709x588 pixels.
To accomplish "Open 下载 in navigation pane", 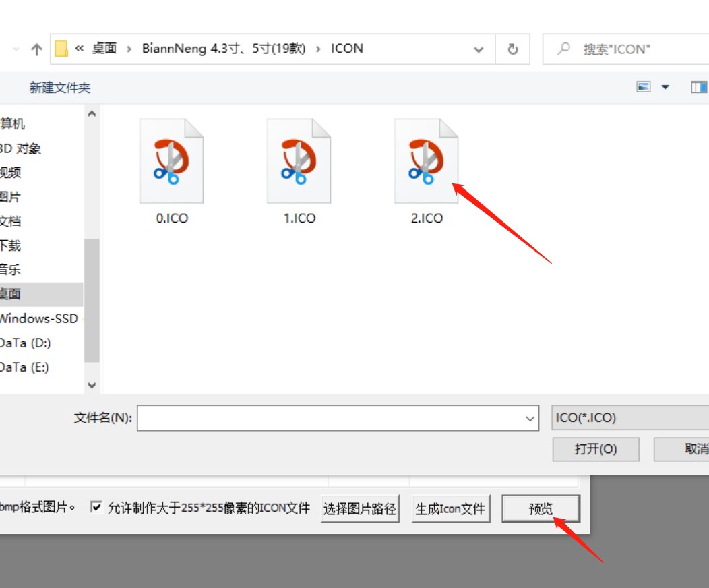I will (x=10, y=245).
